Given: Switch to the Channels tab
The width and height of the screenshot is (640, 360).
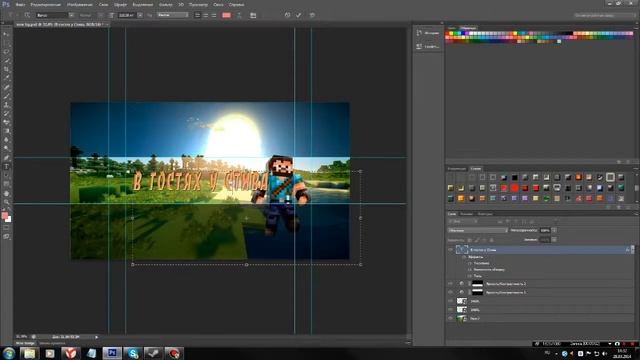Looking at the screenshot, I should pos(466,213).
